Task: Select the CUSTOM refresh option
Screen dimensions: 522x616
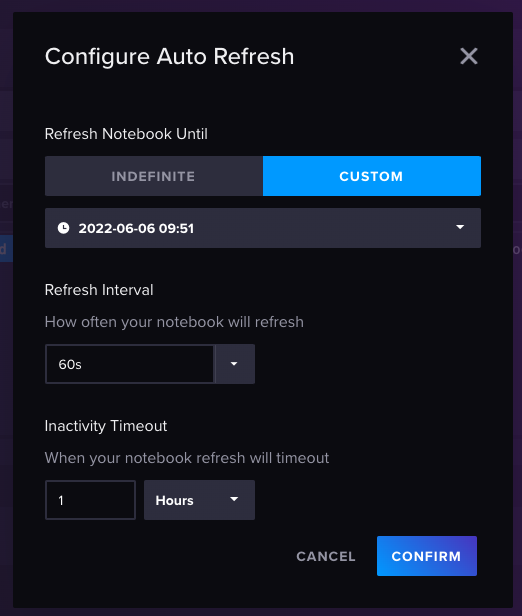Action: (x=372, y=176)
